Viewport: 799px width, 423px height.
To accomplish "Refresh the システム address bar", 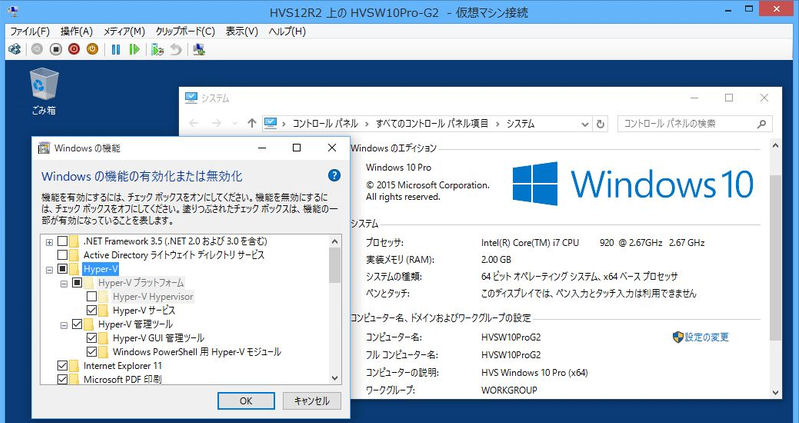I will pos(600,124).
